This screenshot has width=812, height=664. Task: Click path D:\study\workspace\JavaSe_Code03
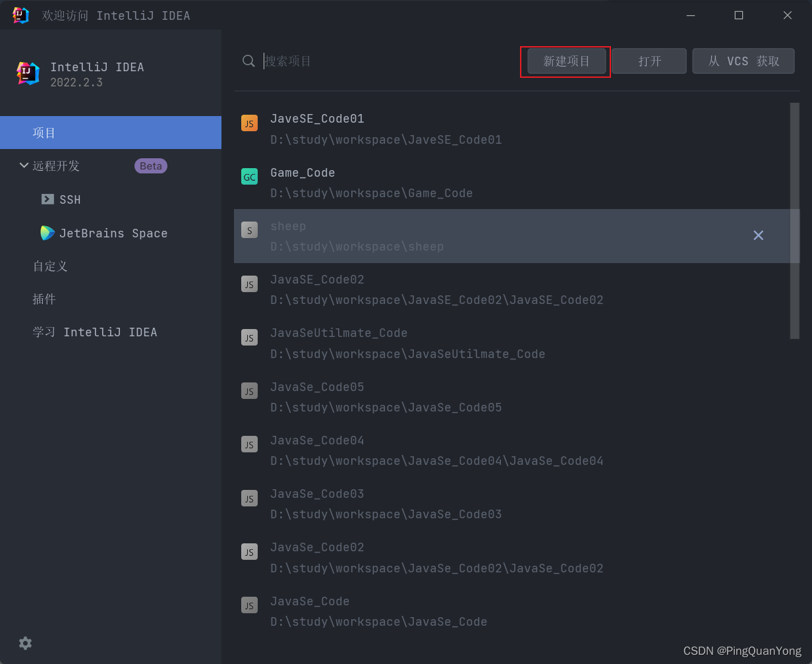(386, 514)
